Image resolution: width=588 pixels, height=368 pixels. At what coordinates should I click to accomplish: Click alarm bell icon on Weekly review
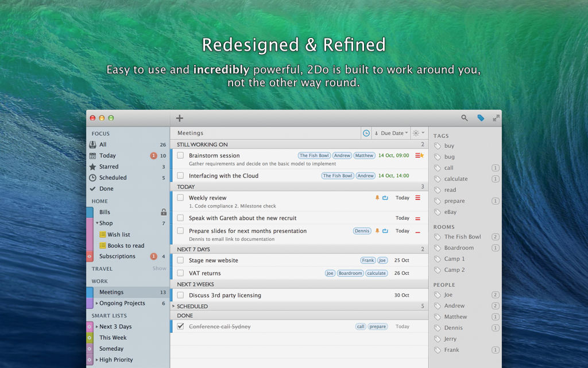(x=377, y=198)
